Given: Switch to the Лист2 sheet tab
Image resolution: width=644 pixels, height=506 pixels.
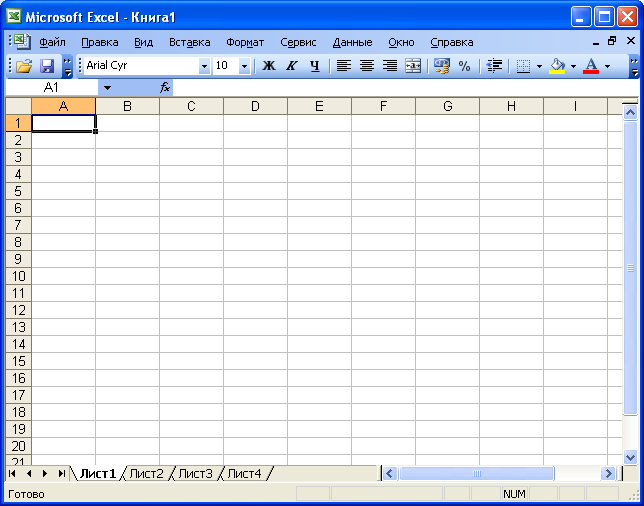Looking at the screenshot, I should (147, 474).
